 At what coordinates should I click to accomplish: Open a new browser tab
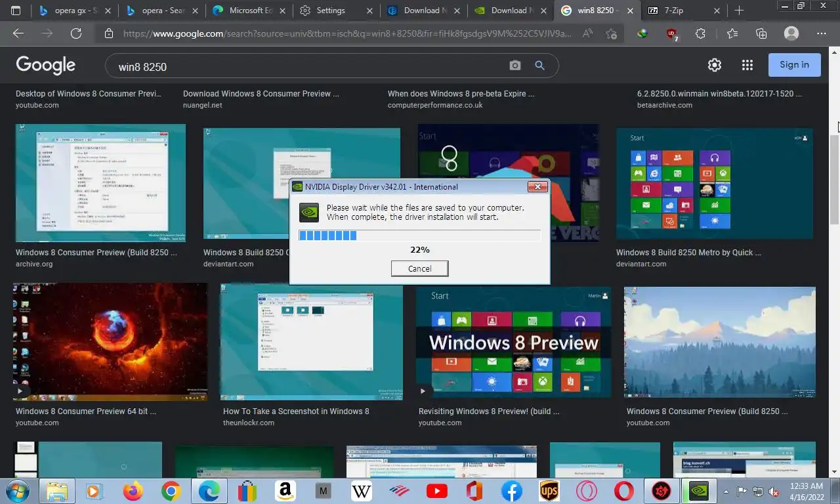coord(739,10)
